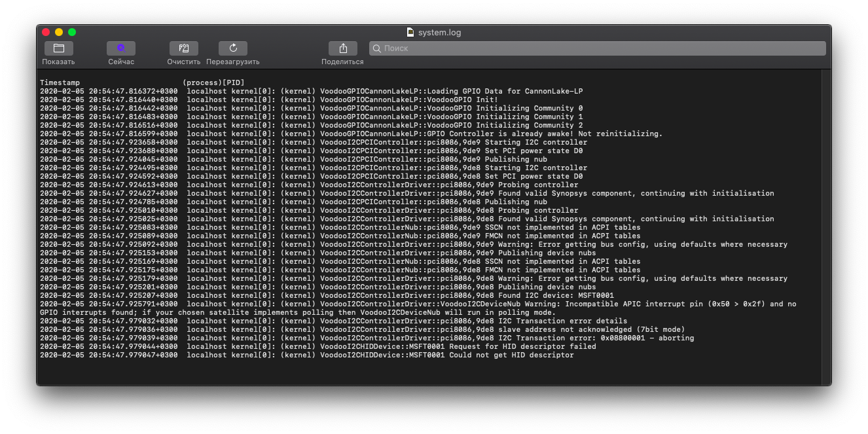868x434 pixels.
Task: Select line 'pci8086,9de8 SSCN not implemented'
Action: coord(340,261)
